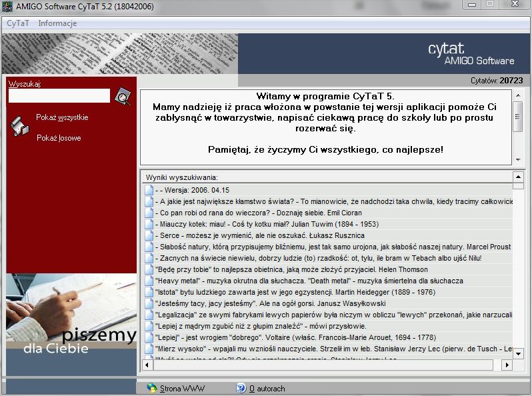Show all quotes with Pokaż wszystkie
The height and width of the screenshot is (396, 532).
point(62,117)
